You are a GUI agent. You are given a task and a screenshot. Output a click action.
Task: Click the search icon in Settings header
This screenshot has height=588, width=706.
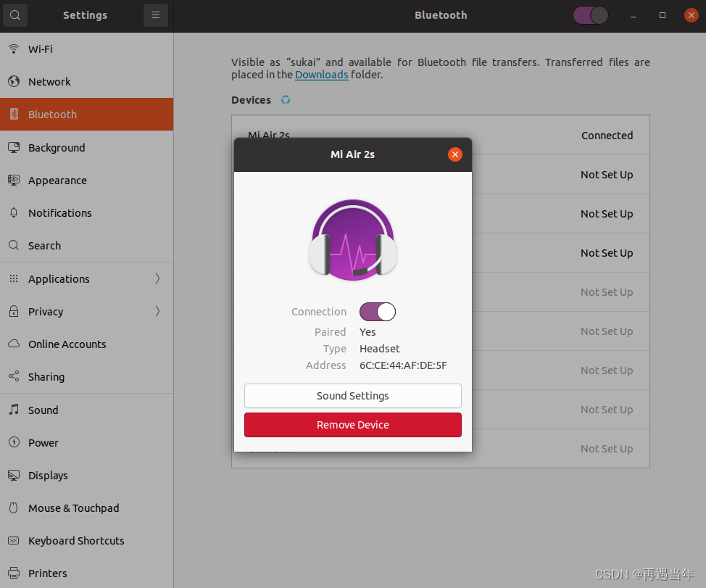[x=14, y=15]
